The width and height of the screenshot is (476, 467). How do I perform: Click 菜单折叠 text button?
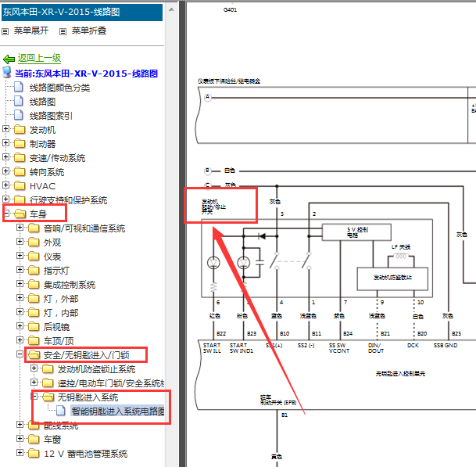(x=89, y=31)
